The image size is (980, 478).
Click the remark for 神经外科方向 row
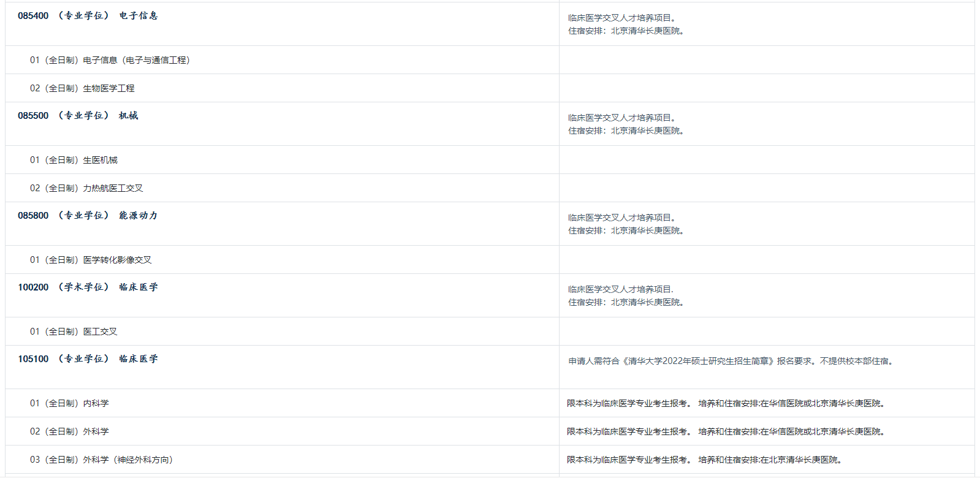[705, 460]
